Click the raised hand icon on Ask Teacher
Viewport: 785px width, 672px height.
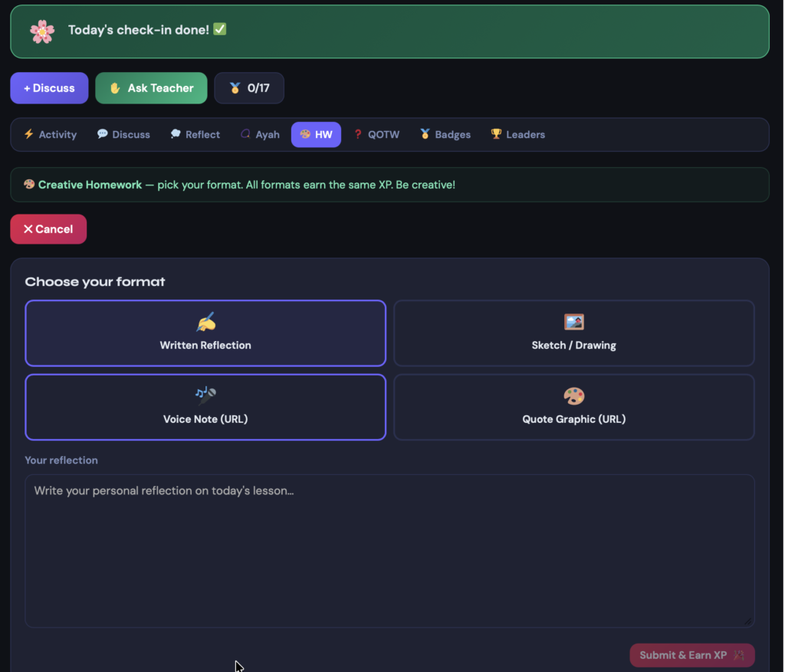point(115,88)
